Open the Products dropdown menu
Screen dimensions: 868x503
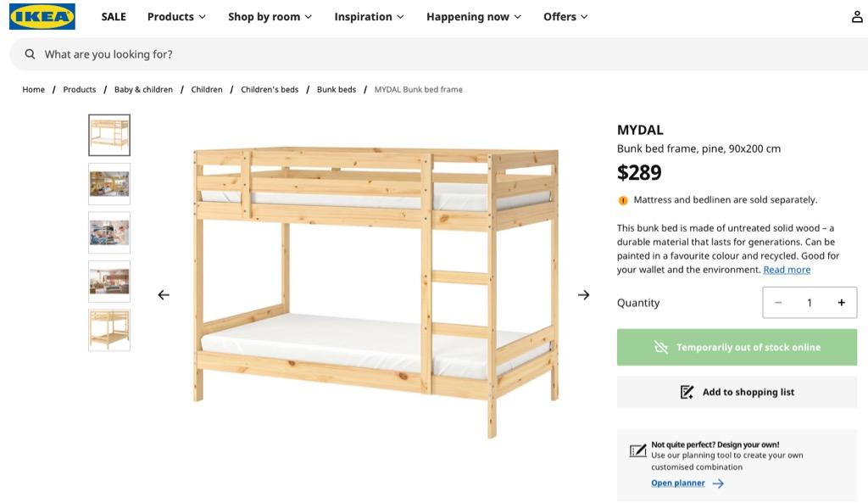[x=175, y=15]
